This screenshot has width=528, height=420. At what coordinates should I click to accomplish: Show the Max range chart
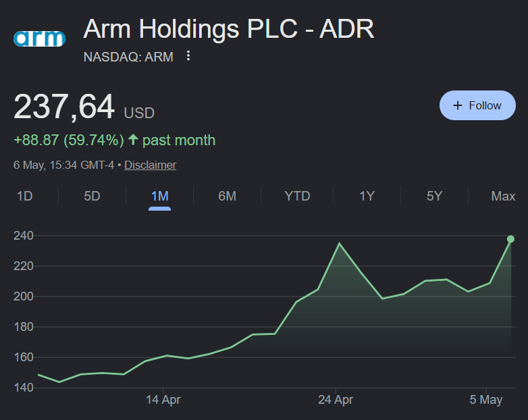pyautogui.click(x=503, y=196)
